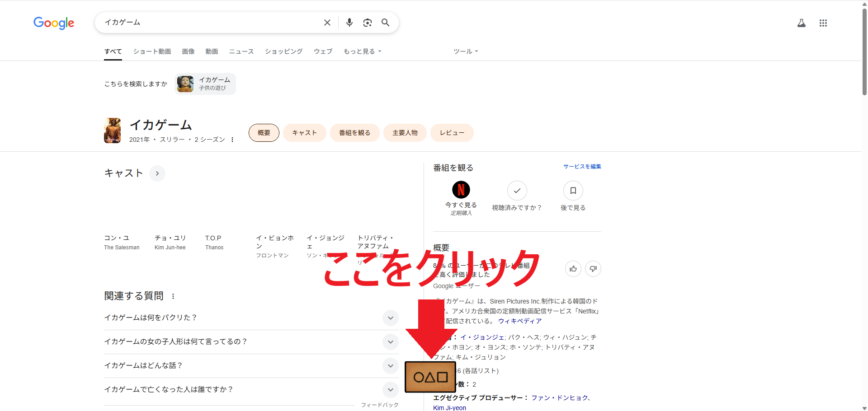Expand question about 女の子人形
The height and width of the screenshot is (411, 868).
(x=251, y=342)
